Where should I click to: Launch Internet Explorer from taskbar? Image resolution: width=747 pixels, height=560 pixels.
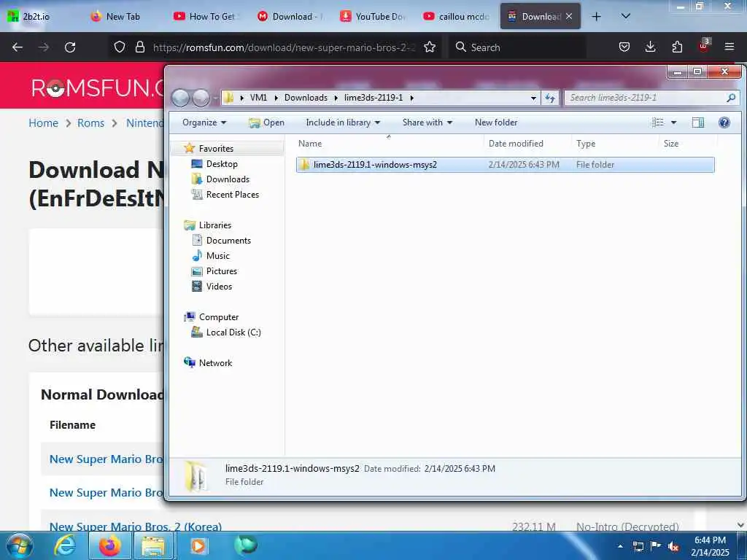[x=64, y=545]
